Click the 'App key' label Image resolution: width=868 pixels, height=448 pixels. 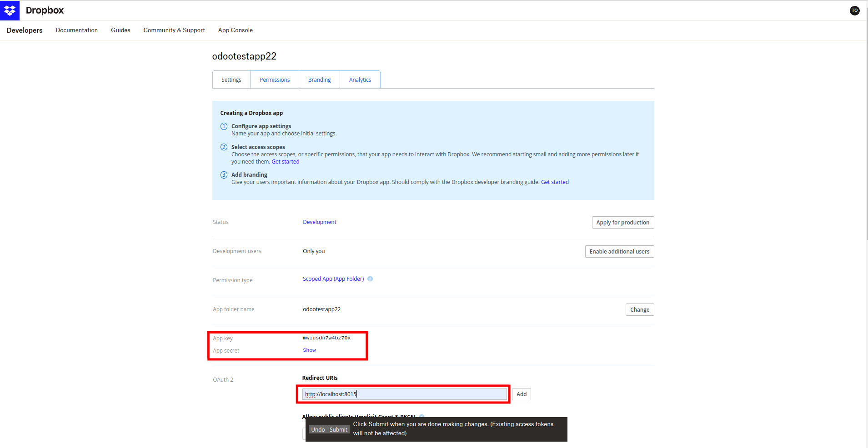(223, 338)
